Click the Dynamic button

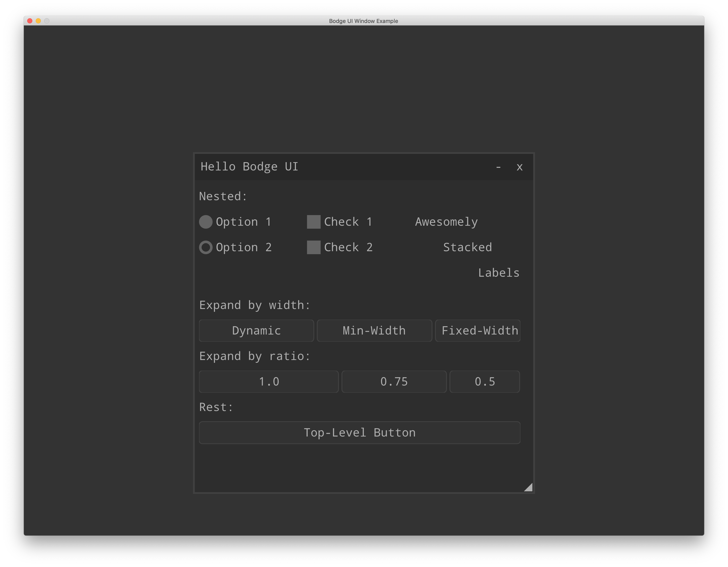256,331
